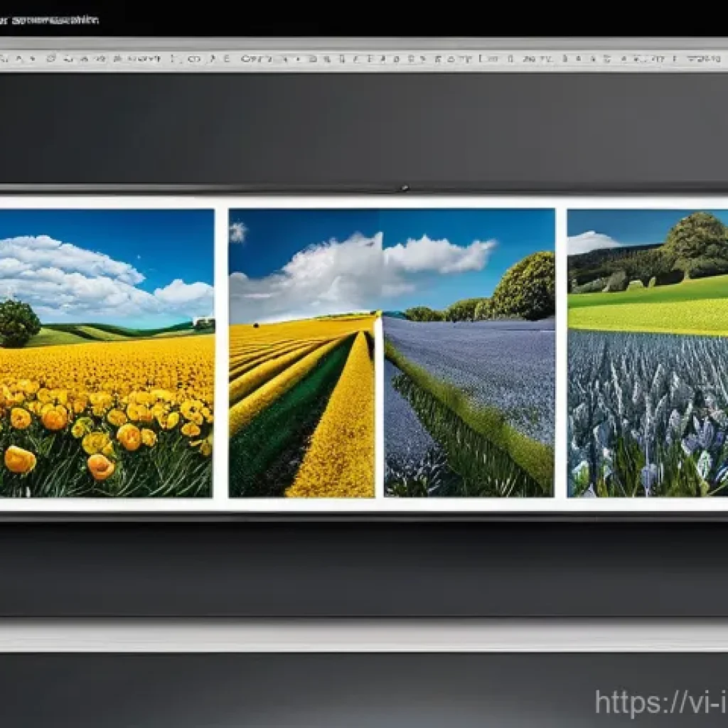Viewport: 728px width, 728px height.
Task: Click the middle of the top toolbar strip
Action: coord(364,59)
